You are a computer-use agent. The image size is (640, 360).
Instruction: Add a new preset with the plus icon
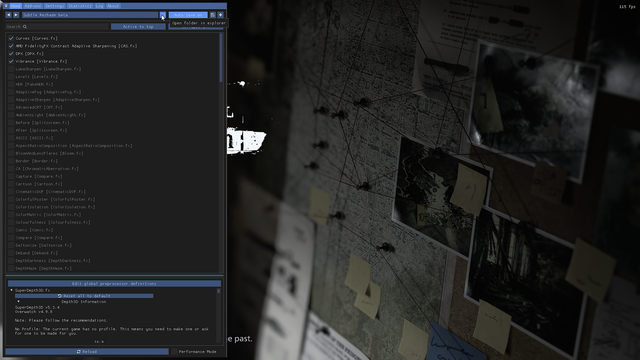(x=220, y=15)
